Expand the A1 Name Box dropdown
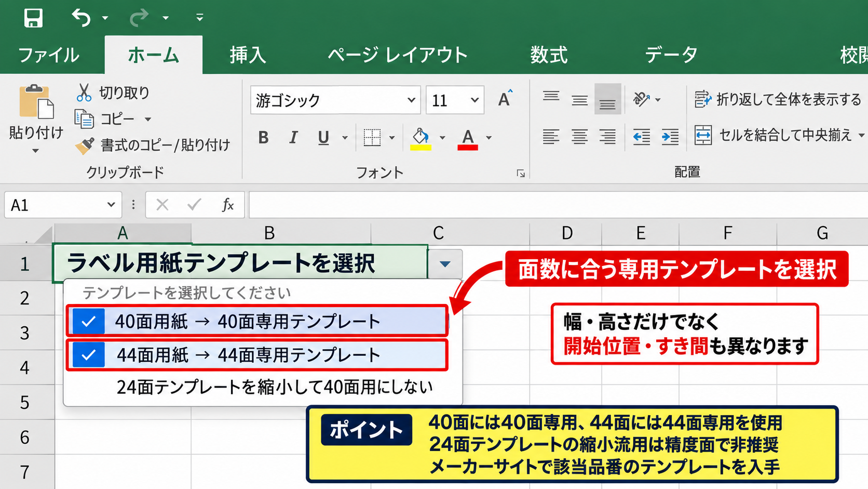The width and height of the screenshot is (868, 489). 111,205
